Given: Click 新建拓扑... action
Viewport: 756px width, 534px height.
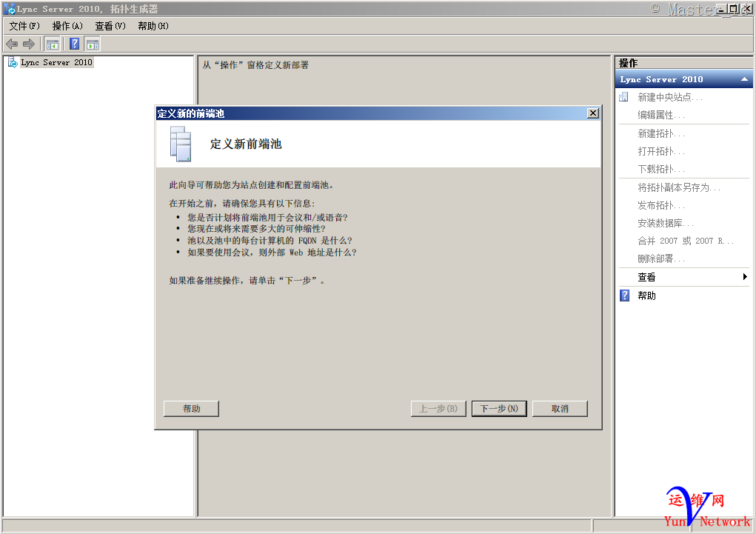Looking at the screenshot, I should point(661,133).
